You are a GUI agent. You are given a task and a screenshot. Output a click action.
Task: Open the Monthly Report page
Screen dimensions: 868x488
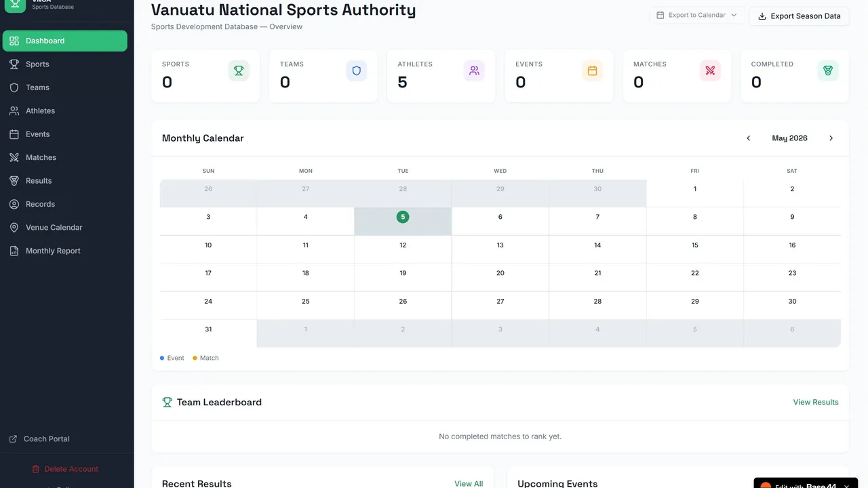[x=65, y=251]
